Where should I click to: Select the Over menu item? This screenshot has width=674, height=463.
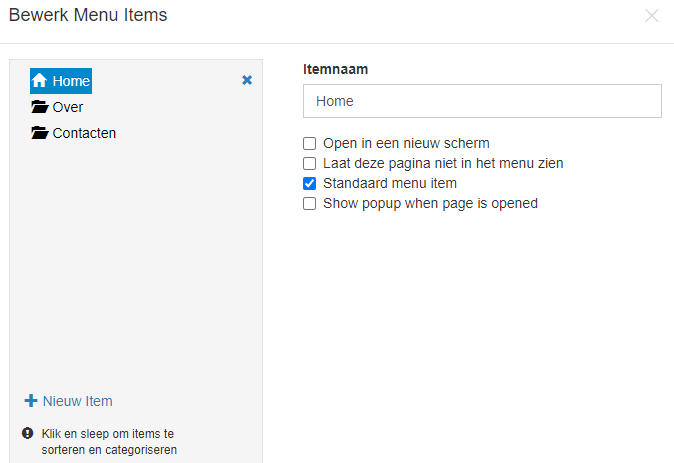pos(57,107)
